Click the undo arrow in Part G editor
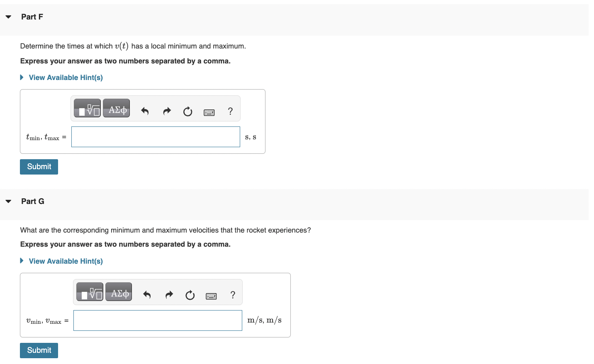The height and width of the screenshot is (364, 594). pos(147,295)
